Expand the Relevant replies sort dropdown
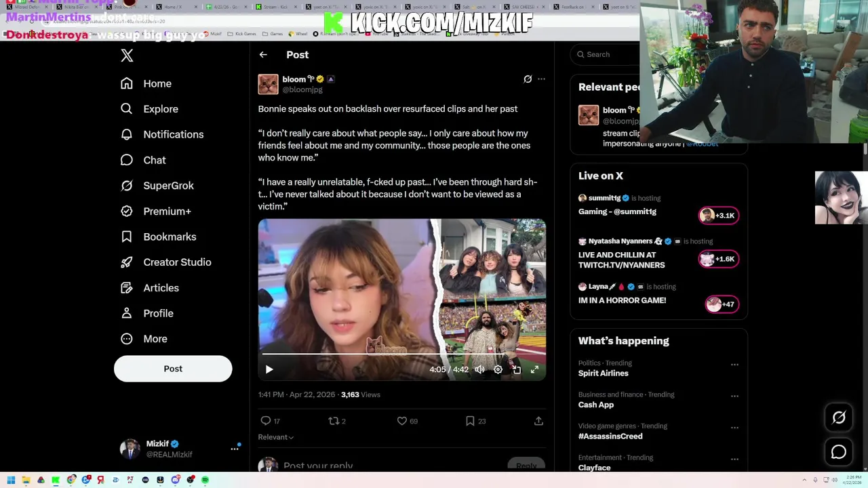This screenshot has height=488, width=868. 276,437
